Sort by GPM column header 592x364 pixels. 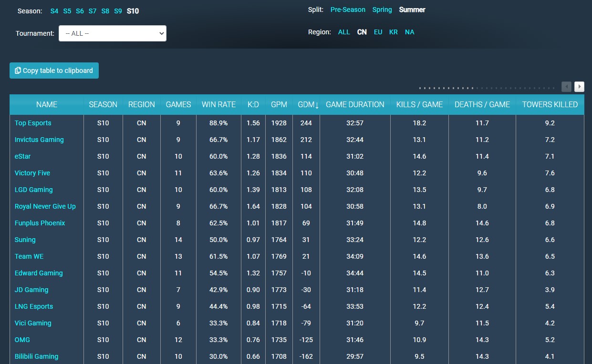tap(279, 104)
